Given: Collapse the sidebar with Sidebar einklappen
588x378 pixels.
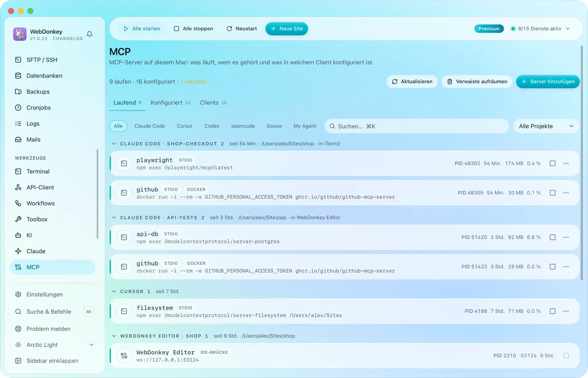Looking at the screenshot, I should point(52,361).
